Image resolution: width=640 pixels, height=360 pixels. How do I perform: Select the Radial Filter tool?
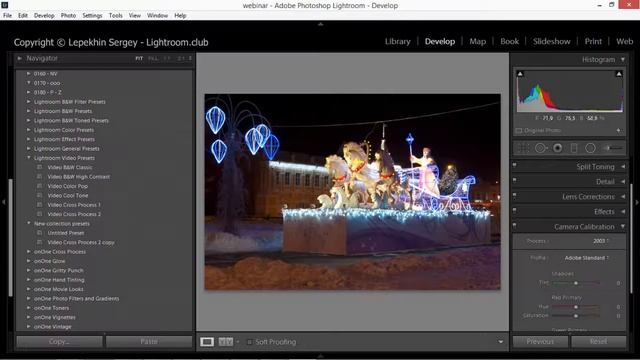590,148
